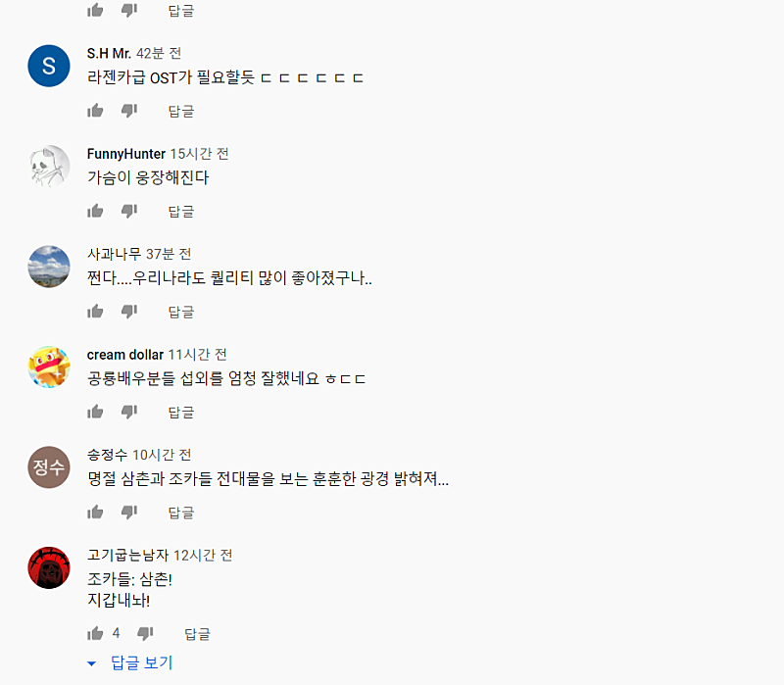Open FunnyHunter's channel name link
This screenshot has height=685, width=784.
tap(125, 154)
